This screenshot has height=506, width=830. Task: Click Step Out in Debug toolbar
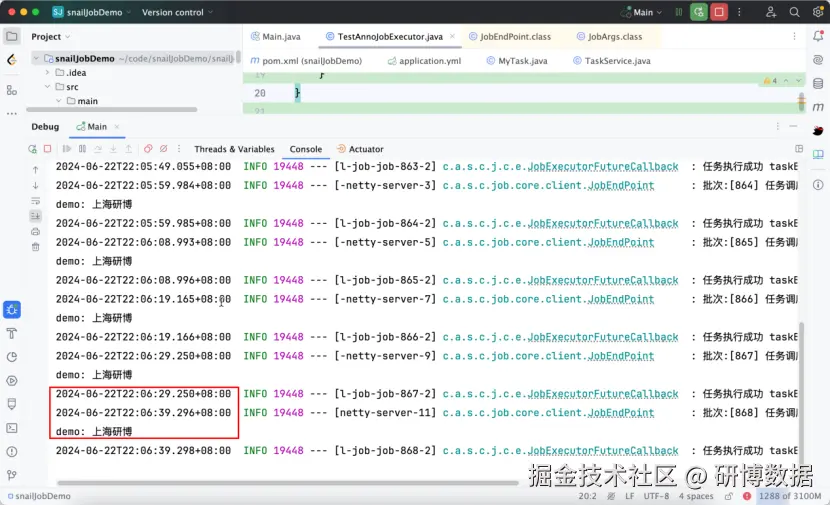click(x=129, y=149)
